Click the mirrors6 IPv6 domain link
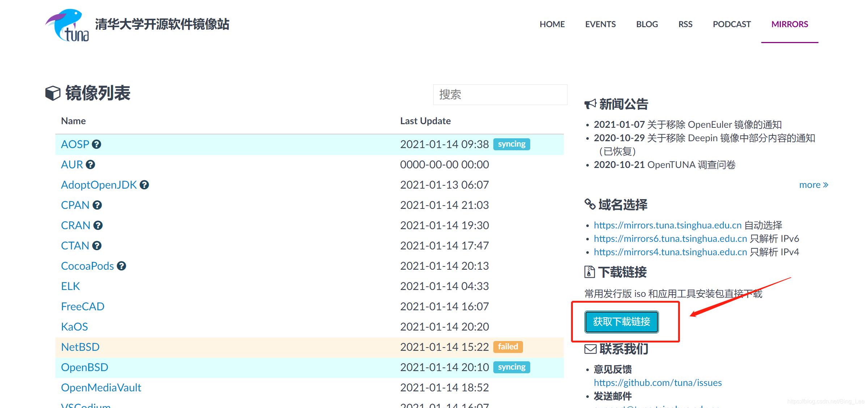This screenshot has width=868, height=408. pyautogui.click(x=670, y=239)
